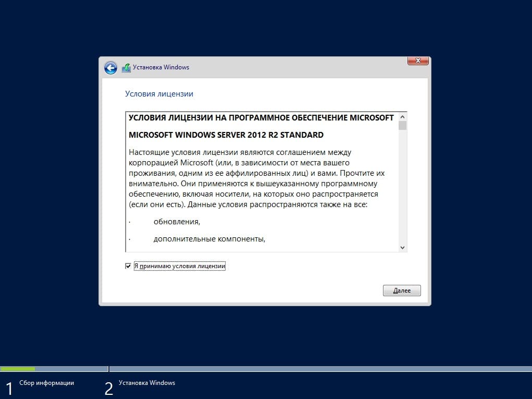This screenshot has height=399, width=532.
Task: Go back with the blue arrow button
Action: pyautogui.click(x=110, y=68)
